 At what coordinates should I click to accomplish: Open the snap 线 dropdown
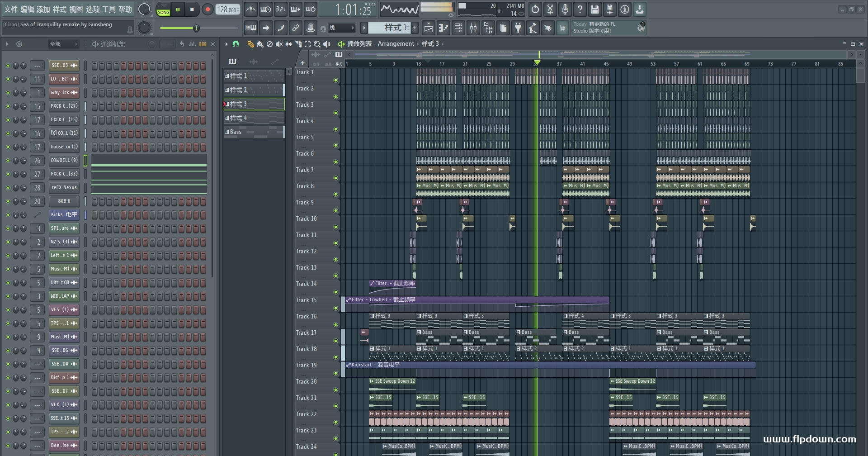pyautogui.click(x=341, y=28)
